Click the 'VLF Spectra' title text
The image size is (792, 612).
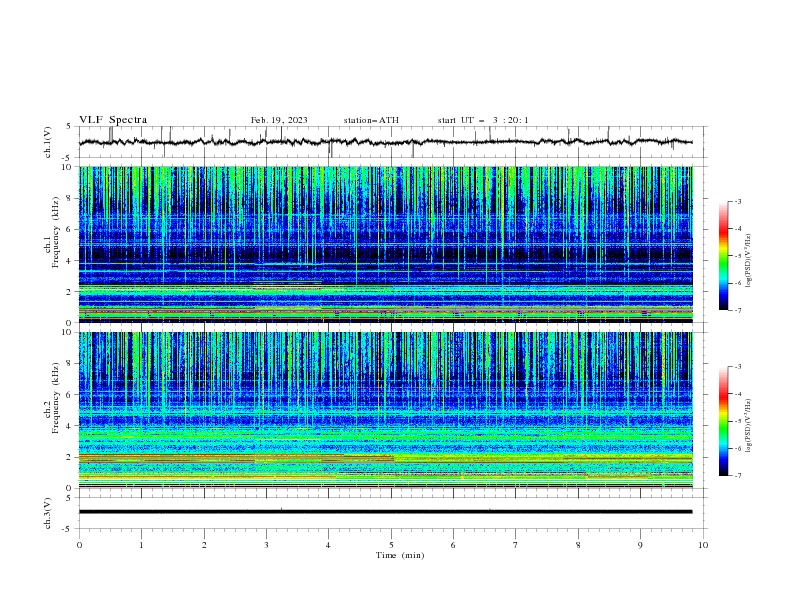click(113, 120)
